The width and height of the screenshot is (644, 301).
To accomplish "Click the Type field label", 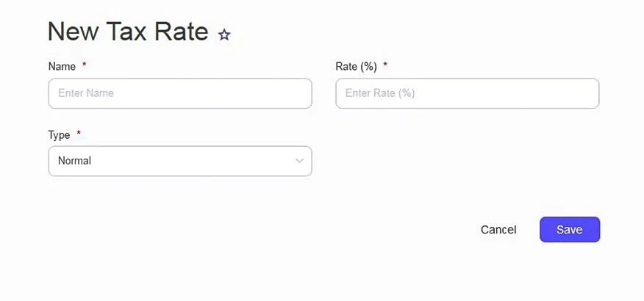I will (x=59, y=135).
